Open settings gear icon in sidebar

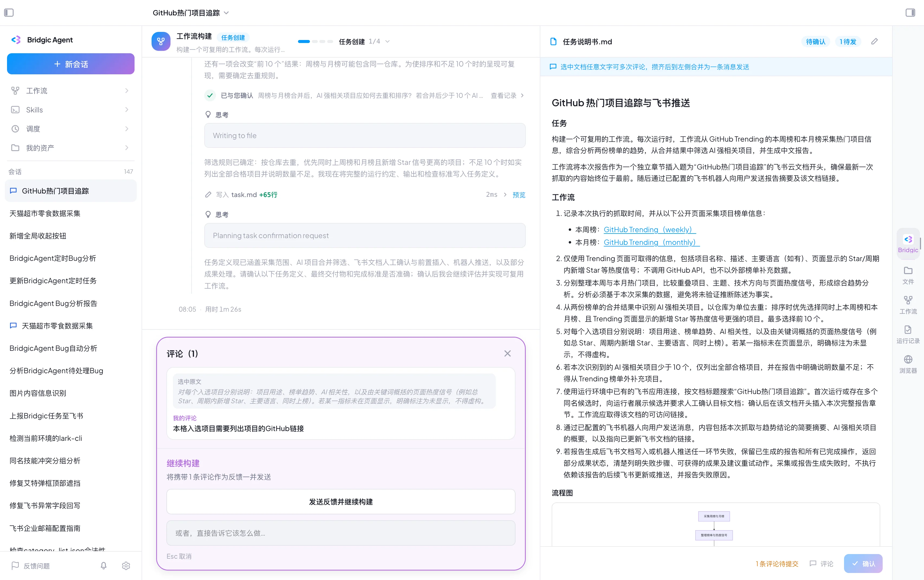[126, 565]
